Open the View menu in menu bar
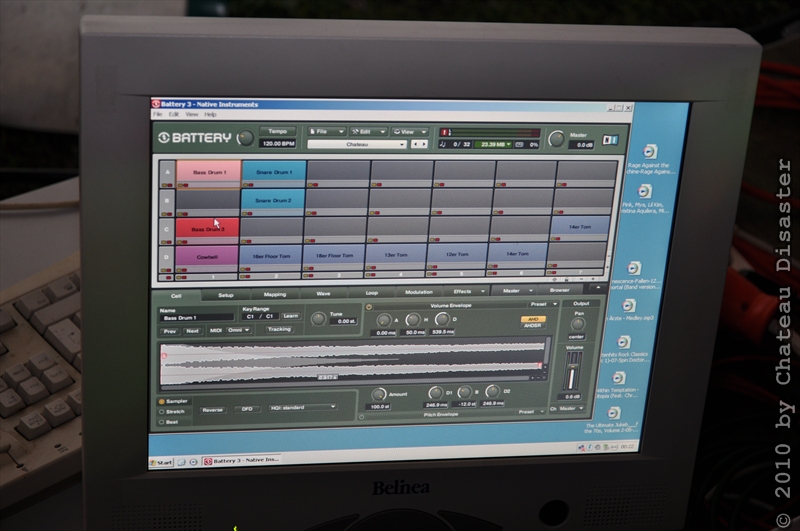 [192, 114]
